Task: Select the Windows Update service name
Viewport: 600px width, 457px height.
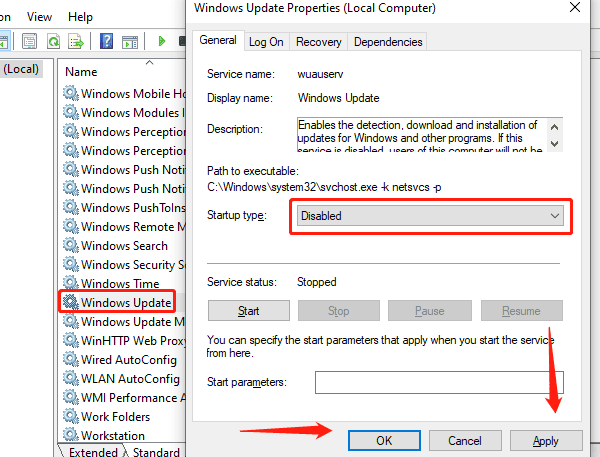Action: tap(126, 302)
